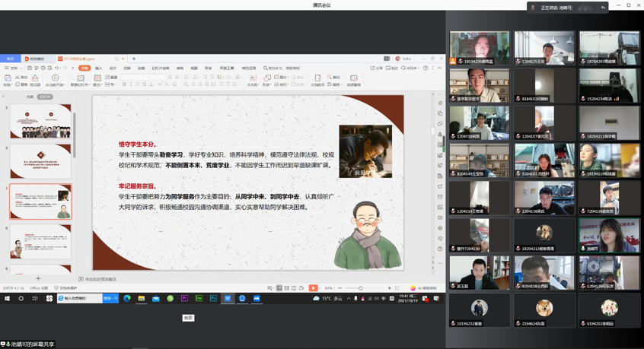Open the Find (查找) tool
Viewport: 644px width, 349px height.
click(x=334, y=78)
